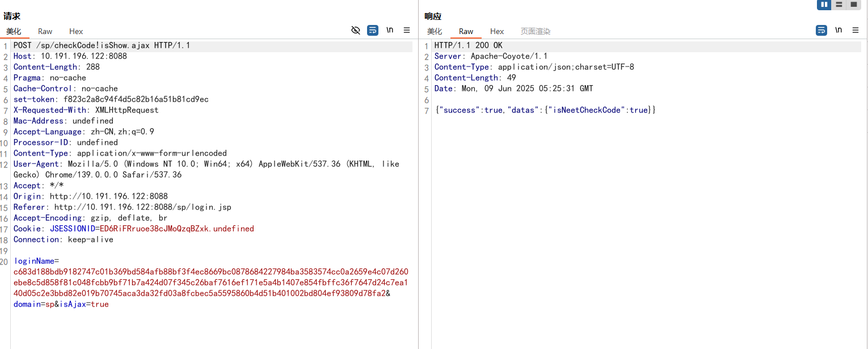868x349 pixels.
Task: Click the Accept-Encoding: gzip, deflate, br line
Action: click(x=91, y=218)
